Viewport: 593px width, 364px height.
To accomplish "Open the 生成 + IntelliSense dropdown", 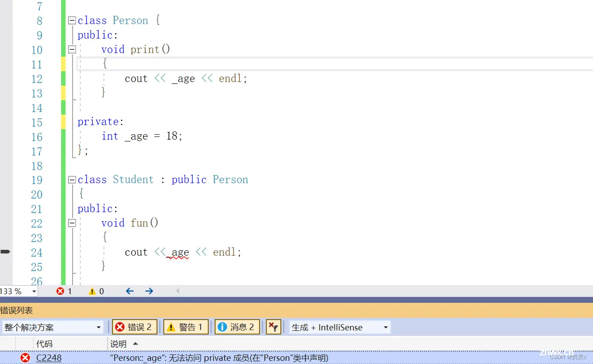I will pyautogui.click(x=340, y=327).
